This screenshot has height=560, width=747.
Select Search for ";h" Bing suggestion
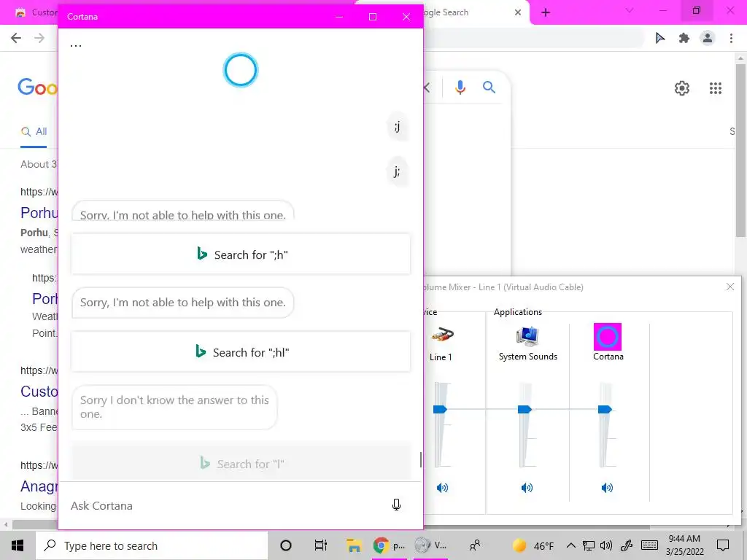(241, 254)
